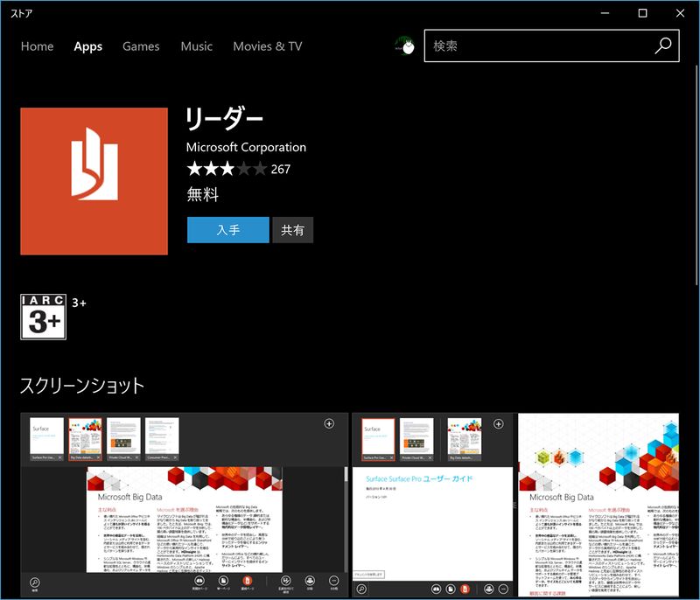Click the スクリーンショット section heading
Viewport: 700px width, 600px height.
(x=82, y=386)
